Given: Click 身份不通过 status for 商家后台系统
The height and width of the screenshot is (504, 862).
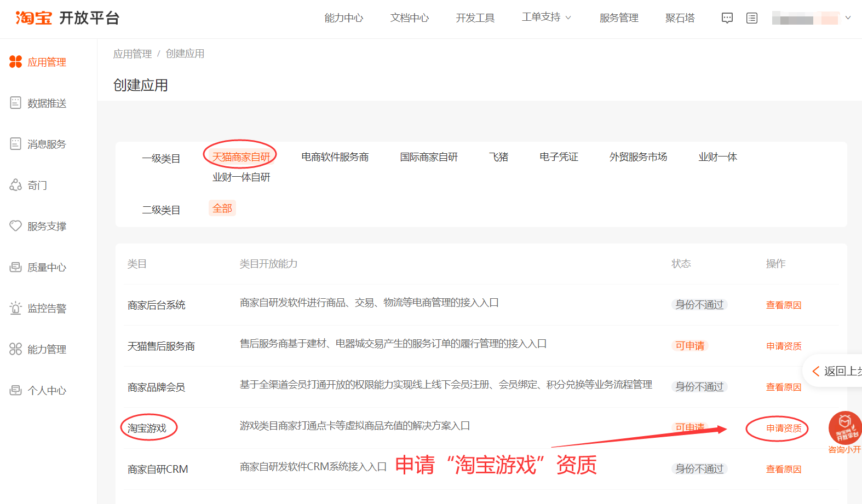Looking at the screenshot, I should (x=699, y=305).
